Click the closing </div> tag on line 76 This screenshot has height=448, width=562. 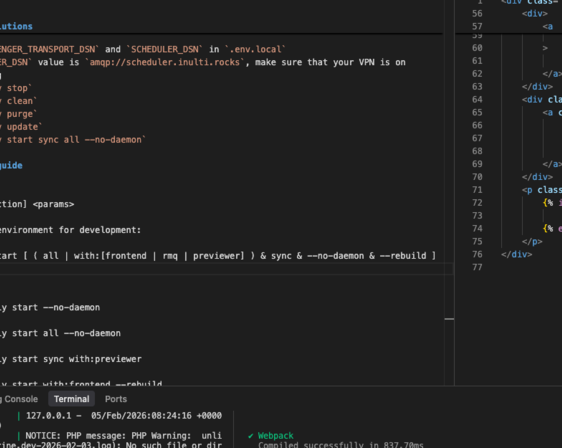point(516,254)
